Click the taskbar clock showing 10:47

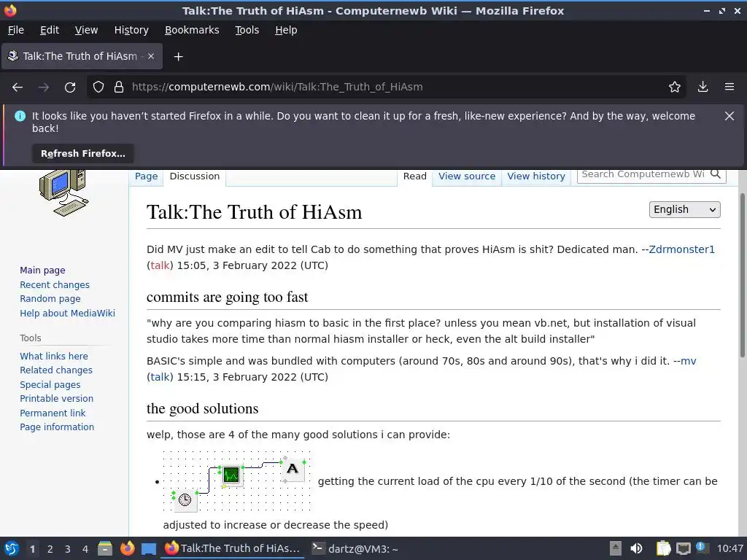click(729, 548)
